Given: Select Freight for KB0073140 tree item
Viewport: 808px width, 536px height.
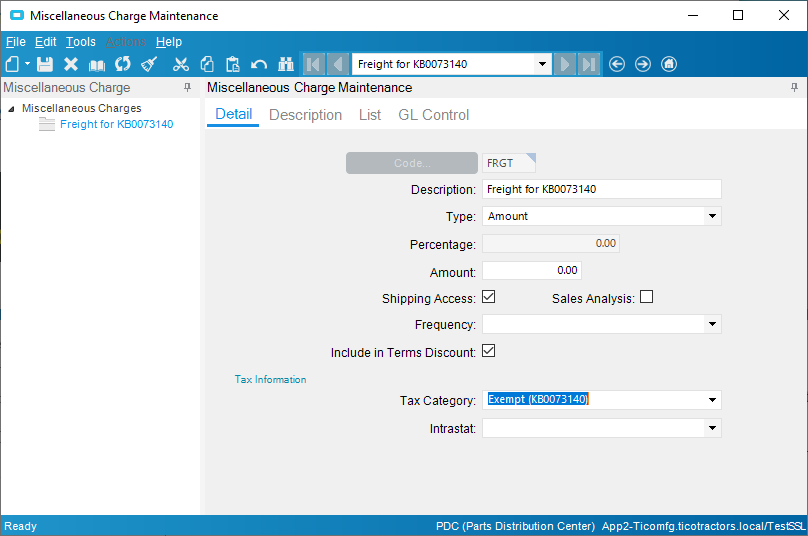Looking at the screenshot, I should (x=116, y=124).
